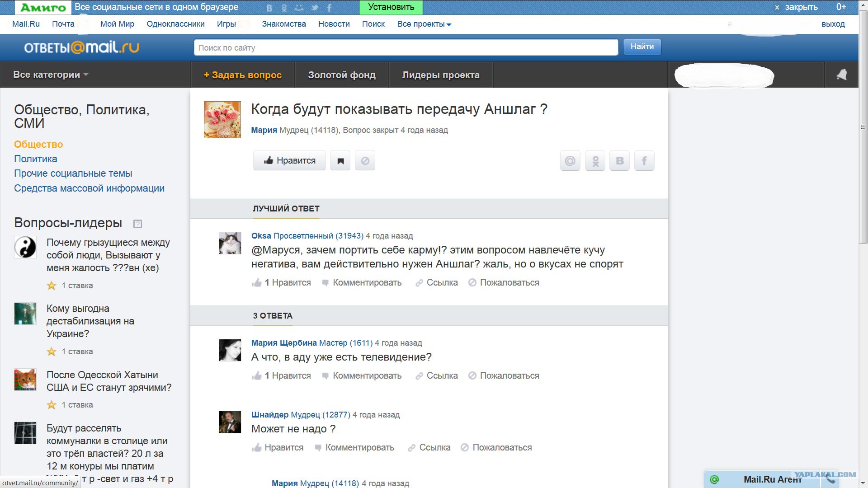Report the question with the crossed-circle icon

point(365,160)
